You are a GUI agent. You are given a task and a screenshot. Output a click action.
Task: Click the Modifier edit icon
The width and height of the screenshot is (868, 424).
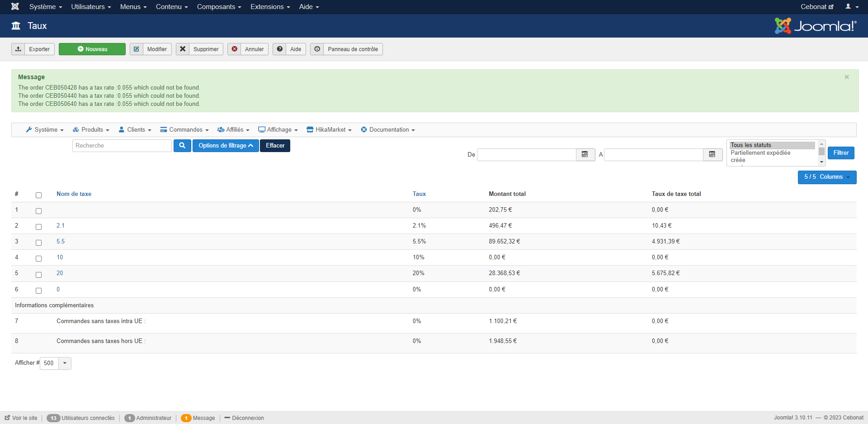[137, 49]
